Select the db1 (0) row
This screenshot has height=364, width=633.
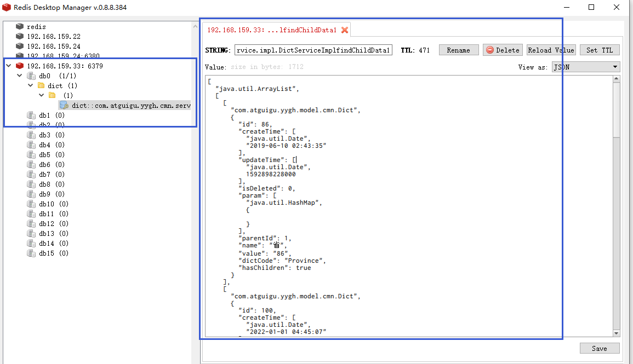tap(52, 115)
